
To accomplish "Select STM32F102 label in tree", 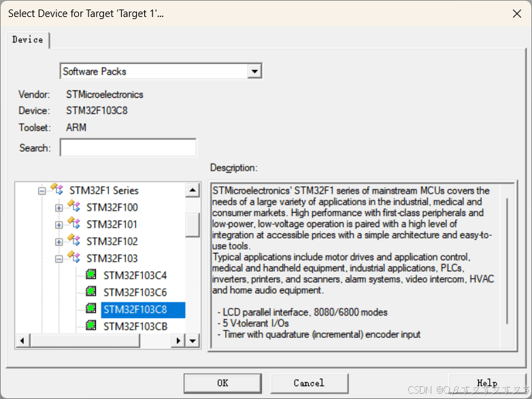I will point(112,241).
